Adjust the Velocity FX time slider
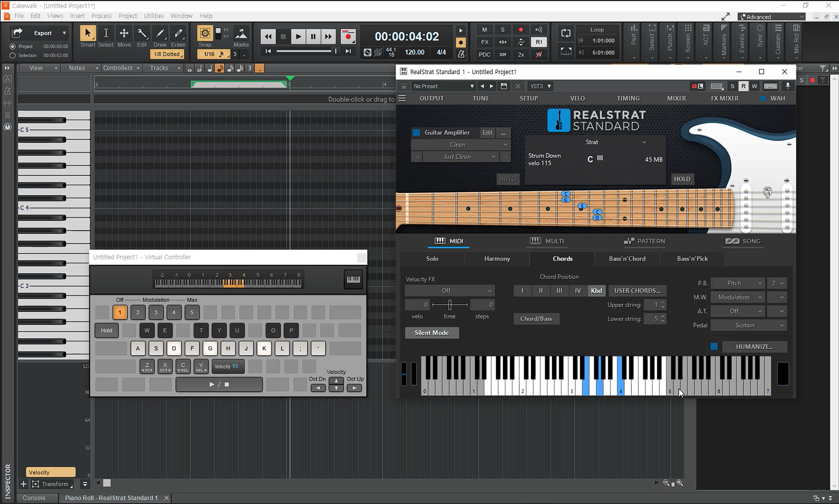Screen dimensions: 839x504 click(449, 305)
